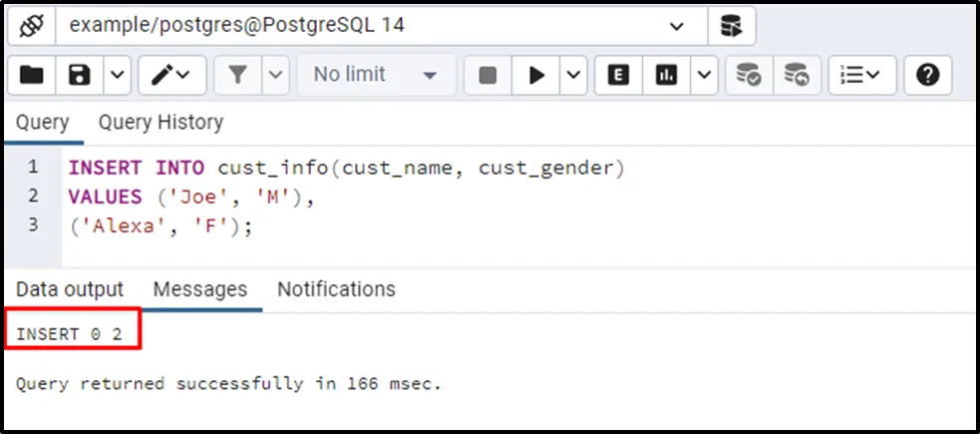
Task: Click the Rollback transaction icon
Action: 796,75
